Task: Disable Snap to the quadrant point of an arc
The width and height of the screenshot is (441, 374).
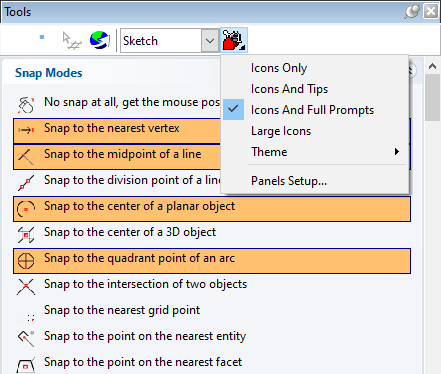Action: tap(212, 261)
